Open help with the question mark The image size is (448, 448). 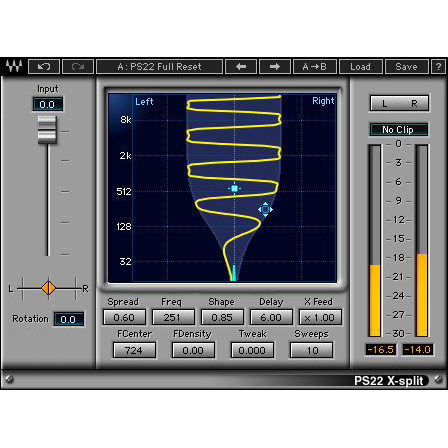click(438, 67)
